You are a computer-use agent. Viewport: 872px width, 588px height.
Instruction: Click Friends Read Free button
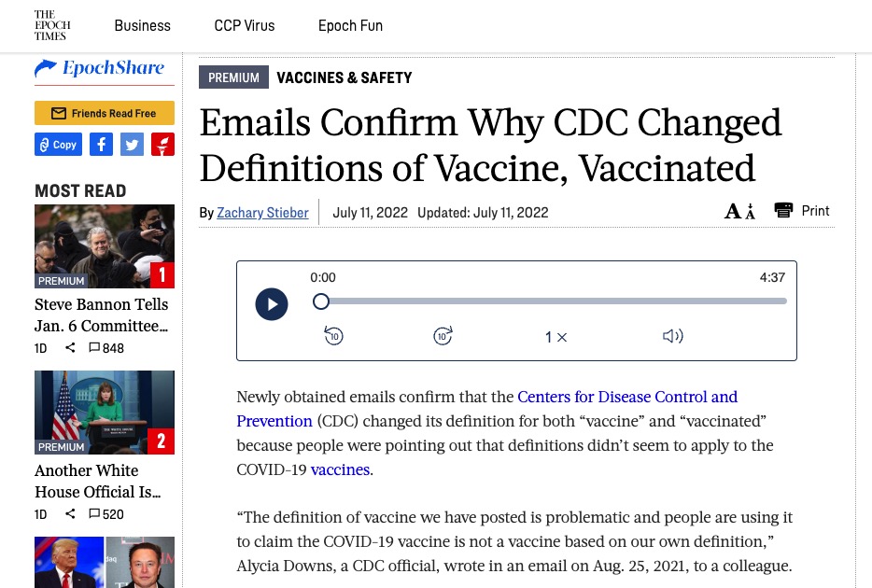coord(105,113)
